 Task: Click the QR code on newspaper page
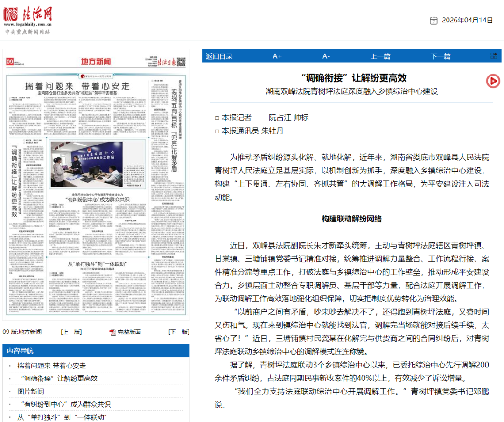(181, 61)
